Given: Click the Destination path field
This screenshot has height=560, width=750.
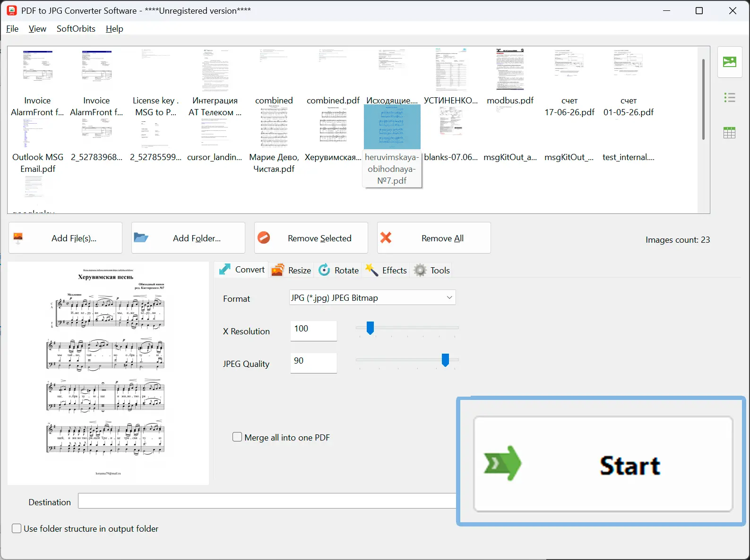Looking at the screenshot, I should pyautogui.click(x=267, y=501).
